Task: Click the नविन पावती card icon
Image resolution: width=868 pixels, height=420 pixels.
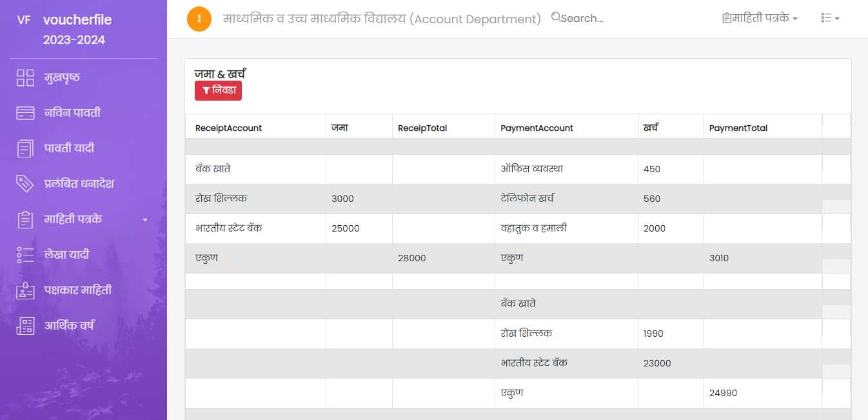Action: coord(25,114)
